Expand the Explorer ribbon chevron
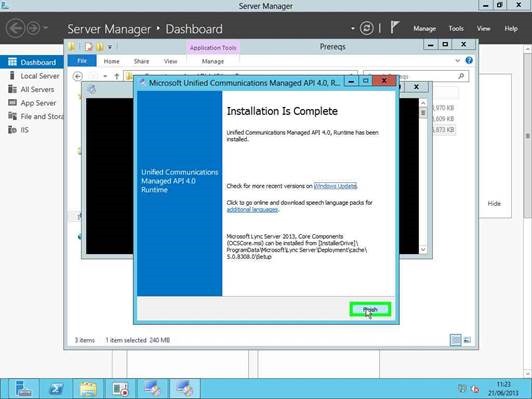The height and width of the screenshot is (399, 532). click(458, 61)
